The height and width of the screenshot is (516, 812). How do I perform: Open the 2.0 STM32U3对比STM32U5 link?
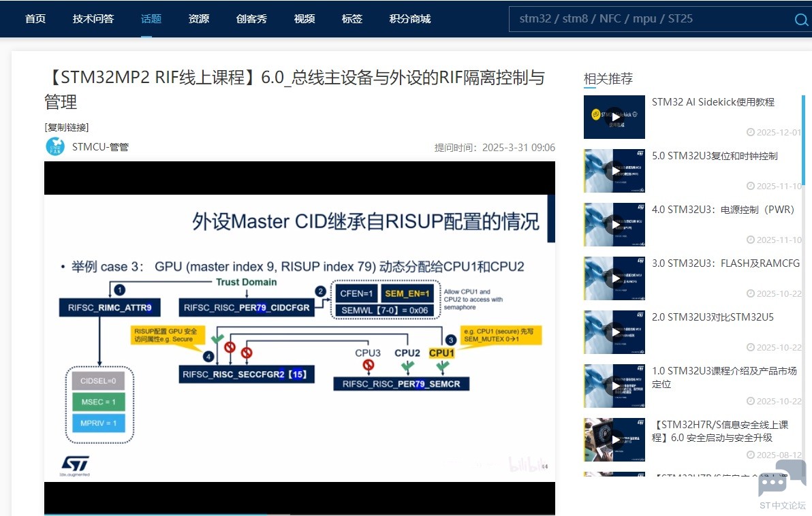click(x=713, y=317)
